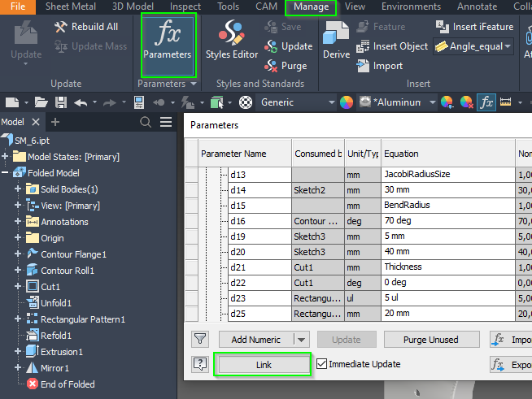Save the document with floppy disk icon
The height and width of the screenshot is (399, 532).
(61, 102)
